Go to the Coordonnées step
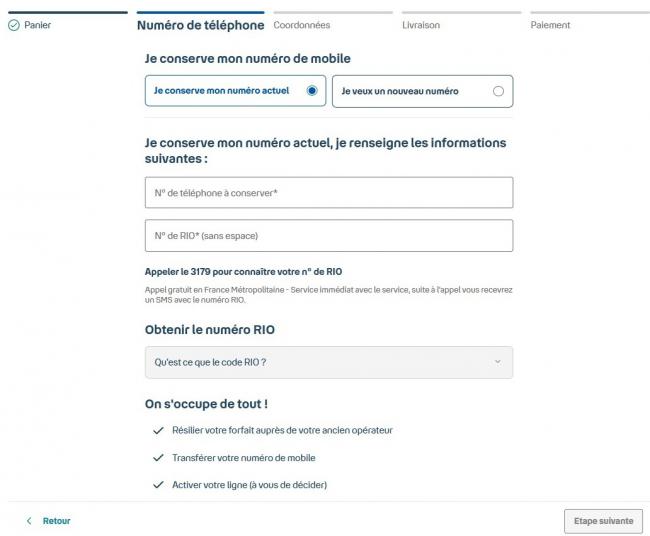 point(302,25)
